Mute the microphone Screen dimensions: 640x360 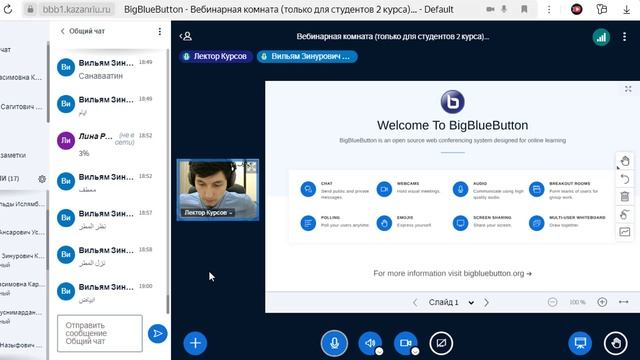pos(334,343)
